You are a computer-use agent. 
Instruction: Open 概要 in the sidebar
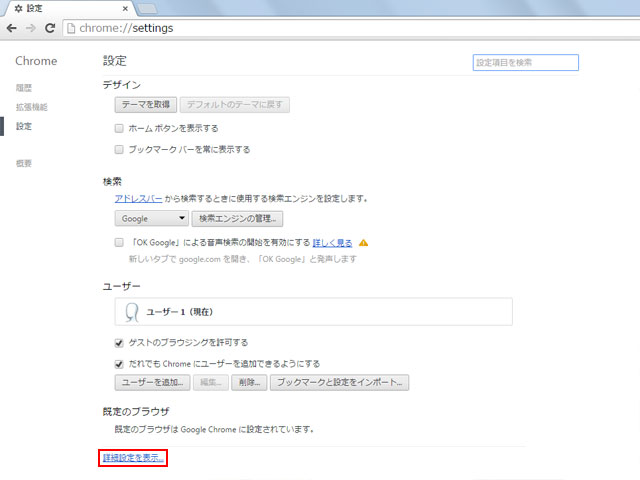tap(24, 163)
